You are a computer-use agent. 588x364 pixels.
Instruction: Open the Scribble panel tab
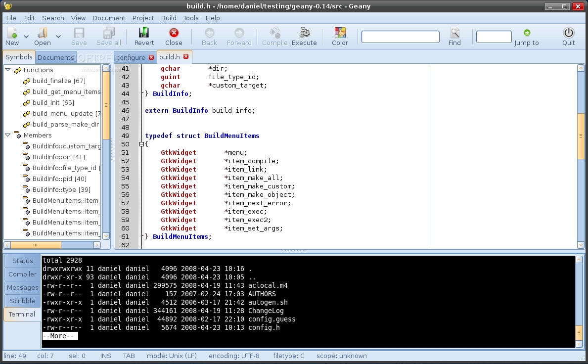[22, 301]
